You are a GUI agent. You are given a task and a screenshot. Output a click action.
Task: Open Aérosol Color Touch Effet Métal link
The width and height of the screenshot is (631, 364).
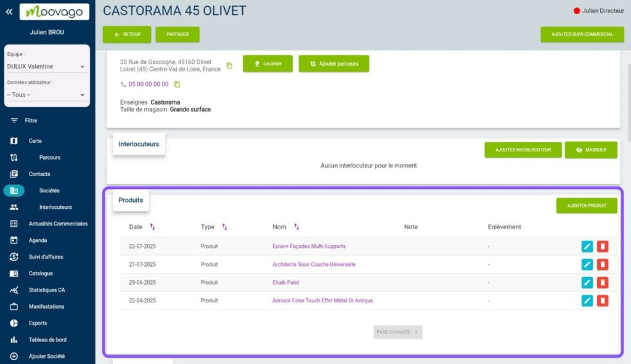323,301
